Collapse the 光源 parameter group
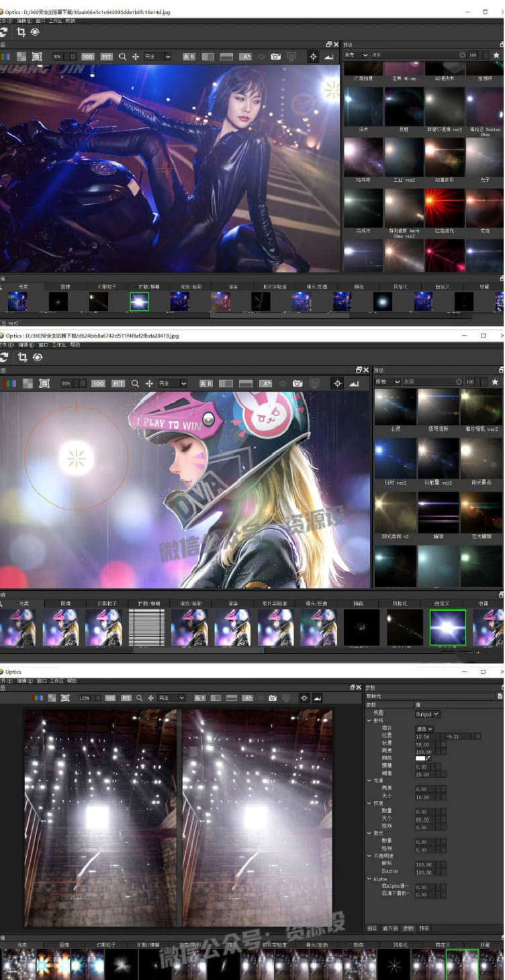 coord(369,781)
